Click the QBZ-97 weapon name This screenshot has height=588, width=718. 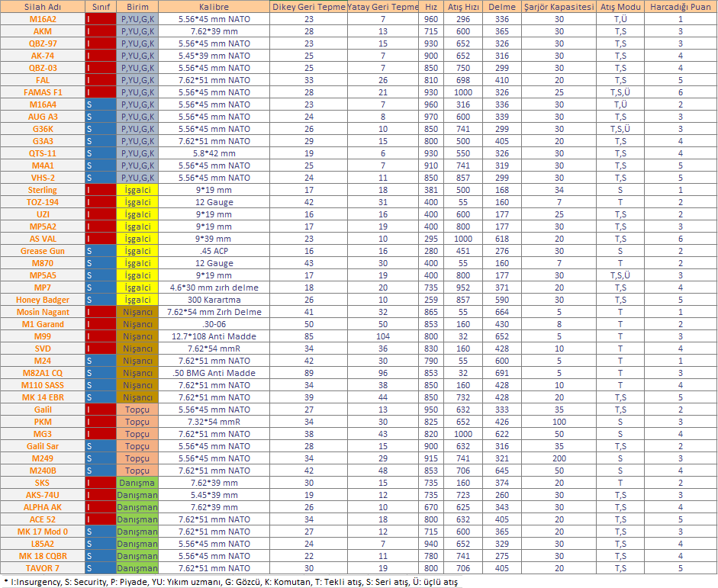43,43
